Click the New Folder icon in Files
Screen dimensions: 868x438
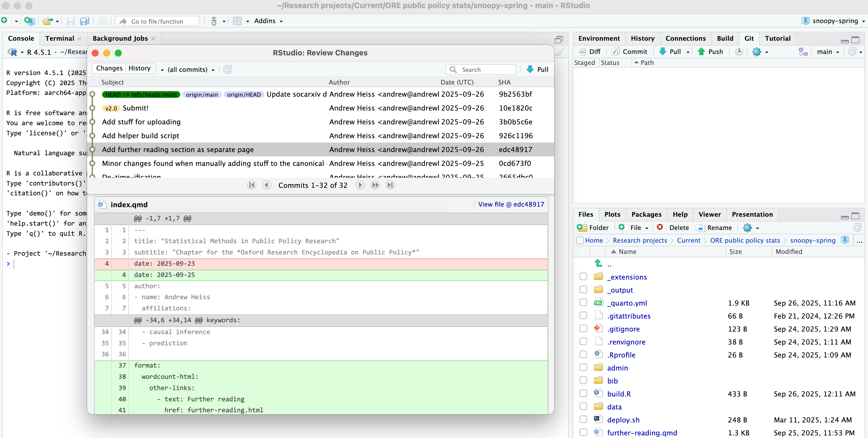click(x=582, y=228)
